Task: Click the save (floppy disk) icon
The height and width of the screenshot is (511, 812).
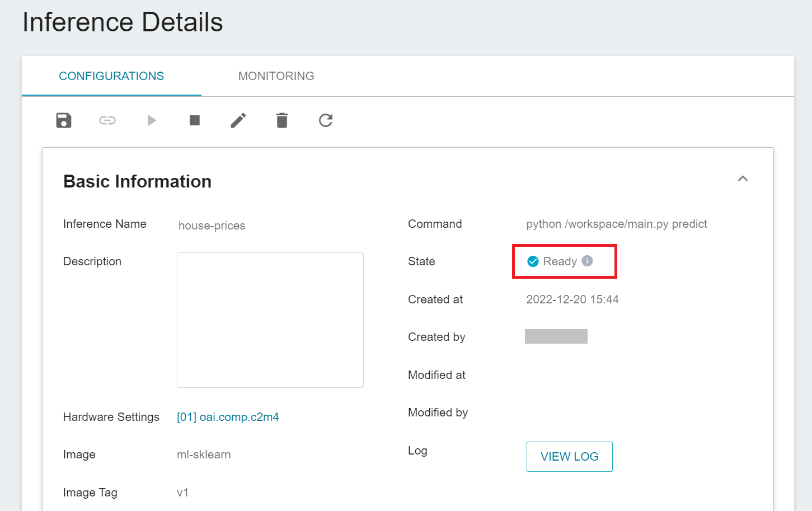Action: pyautogui.click(x=64, y=120)
